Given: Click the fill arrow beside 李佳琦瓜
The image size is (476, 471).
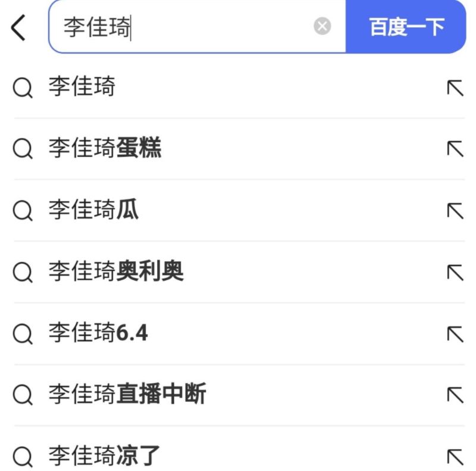Looking at the screenshot, I should coord(455,210).
